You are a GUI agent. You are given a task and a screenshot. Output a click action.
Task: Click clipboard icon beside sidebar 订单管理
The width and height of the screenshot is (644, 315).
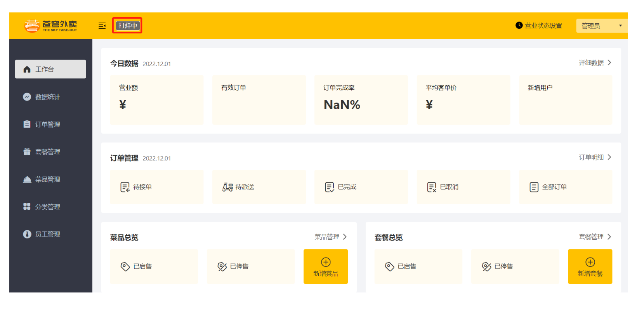click(27, 124)
